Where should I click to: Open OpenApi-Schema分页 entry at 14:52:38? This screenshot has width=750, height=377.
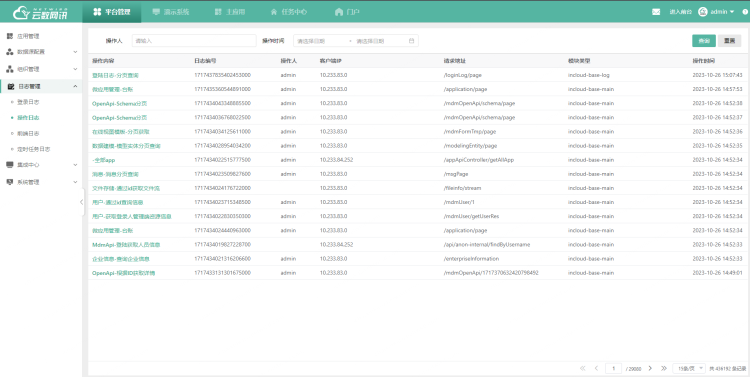[120, 103]
